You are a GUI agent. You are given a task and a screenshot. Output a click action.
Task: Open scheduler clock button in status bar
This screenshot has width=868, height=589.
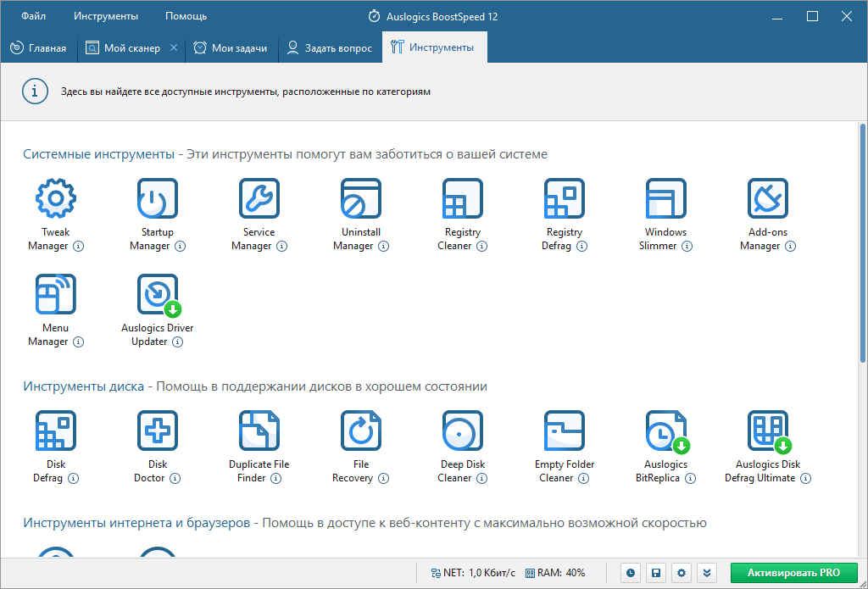pyautogui.click(x=631, y=573)
